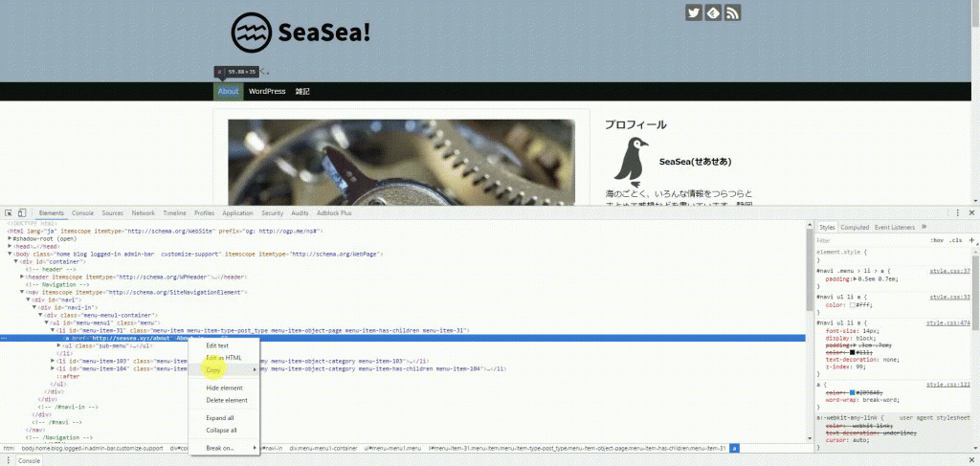Viewport: 980px width, 466px height.
Task: Expand the ul class="sub-menu" node
Action: tap(58, 345)
